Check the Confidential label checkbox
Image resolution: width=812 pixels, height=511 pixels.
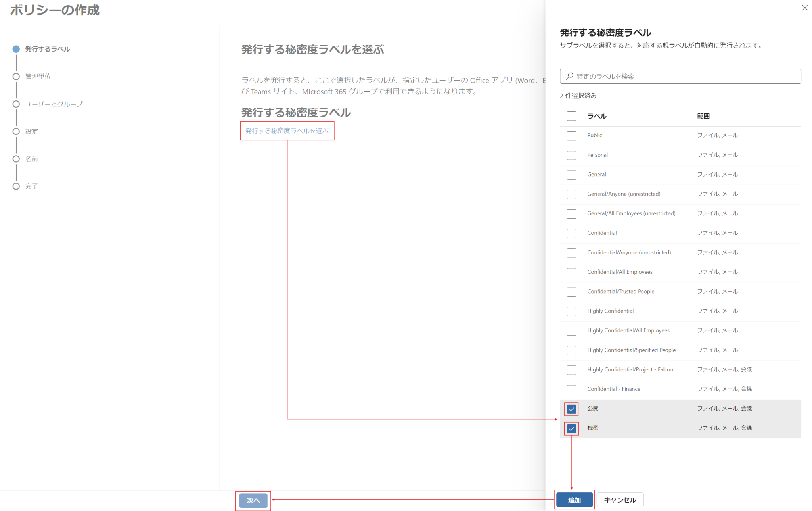coord(571,233)
